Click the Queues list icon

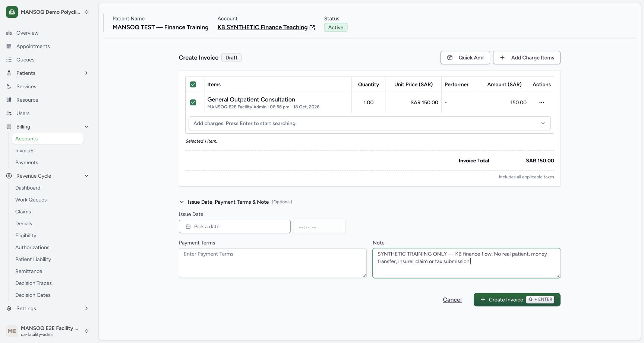click(x=9, y=60)
